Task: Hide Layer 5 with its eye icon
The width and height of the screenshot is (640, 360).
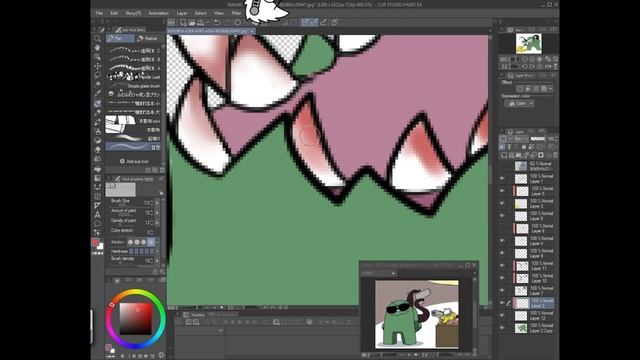Action: coord(502,191)
